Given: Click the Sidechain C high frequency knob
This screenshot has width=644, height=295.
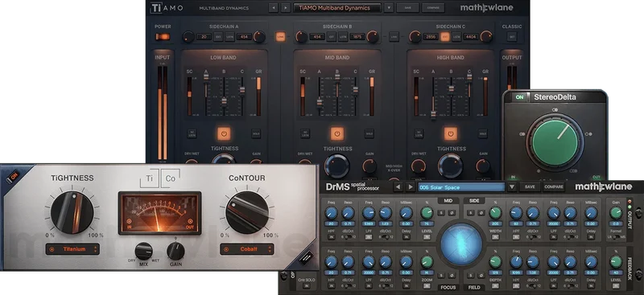Looking at the screenshot, I should (x=486, y=37).
